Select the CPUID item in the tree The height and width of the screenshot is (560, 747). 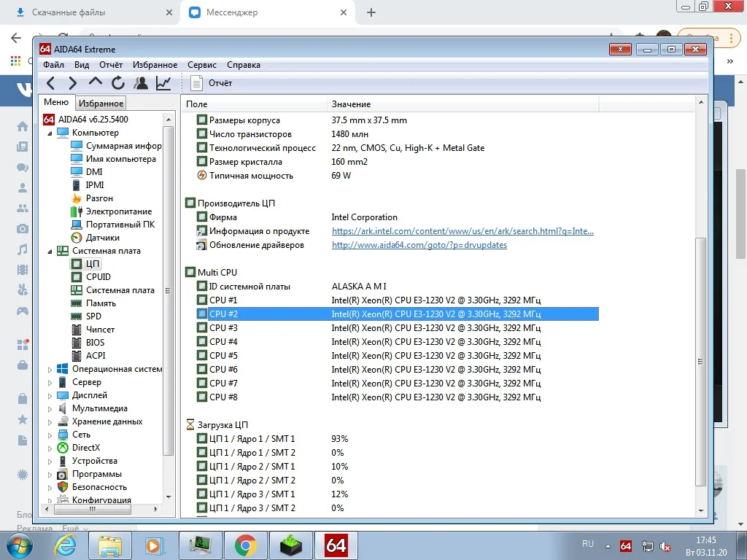[98, 277]
